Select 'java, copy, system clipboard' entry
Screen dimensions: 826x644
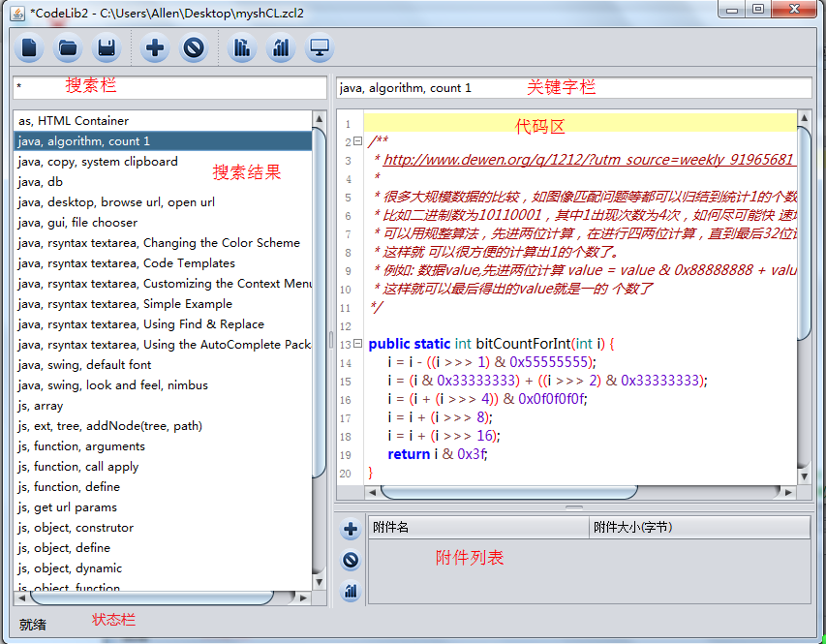[163, 162]
